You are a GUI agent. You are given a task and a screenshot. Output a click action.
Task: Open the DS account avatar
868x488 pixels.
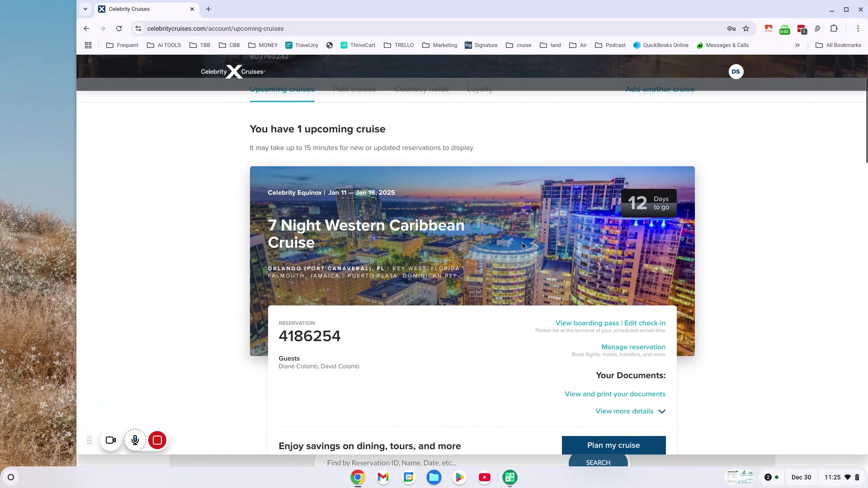pos(736,71)
